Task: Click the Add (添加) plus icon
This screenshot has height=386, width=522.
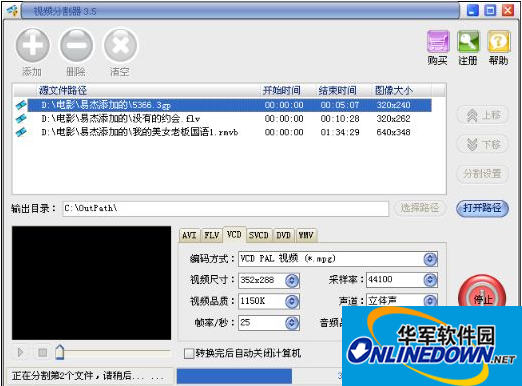Action: pos(32,45)
